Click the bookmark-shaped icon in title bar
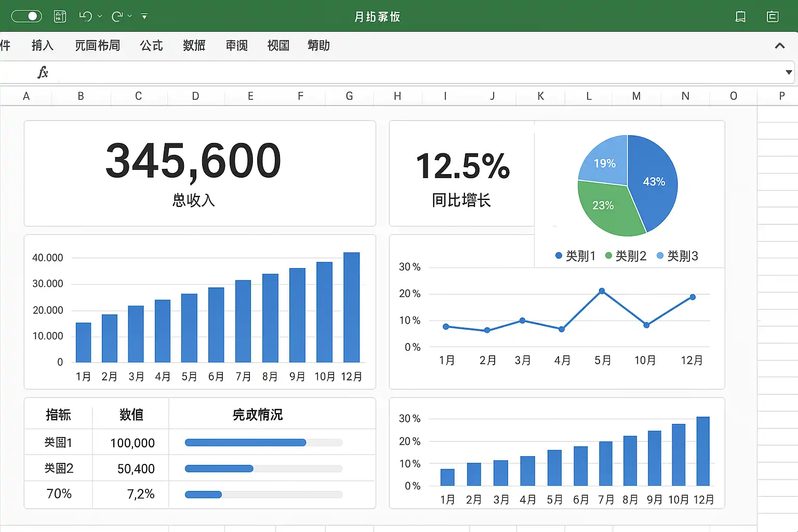The width and height of the screenshot is (798, 532). coord(740,17)
